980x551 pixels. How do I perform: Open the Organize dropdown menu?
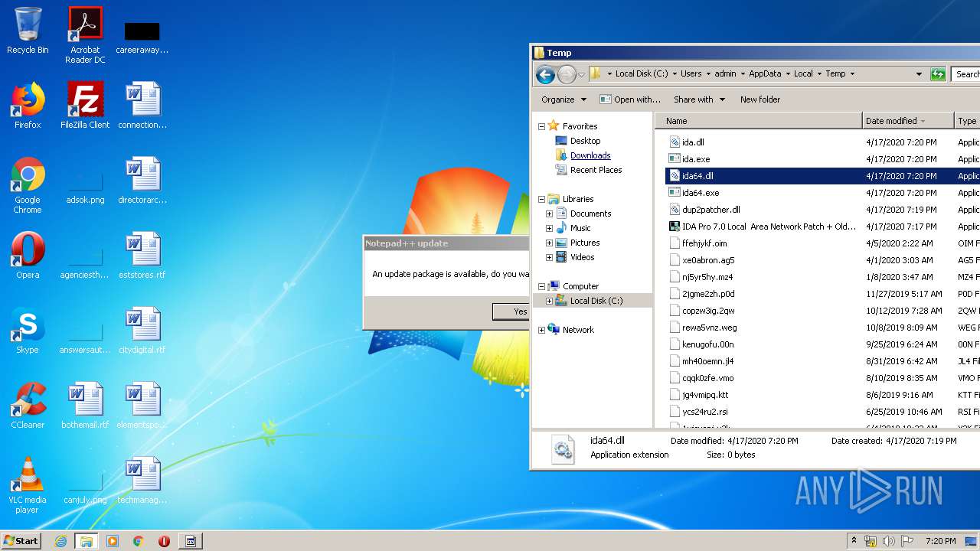563,99
